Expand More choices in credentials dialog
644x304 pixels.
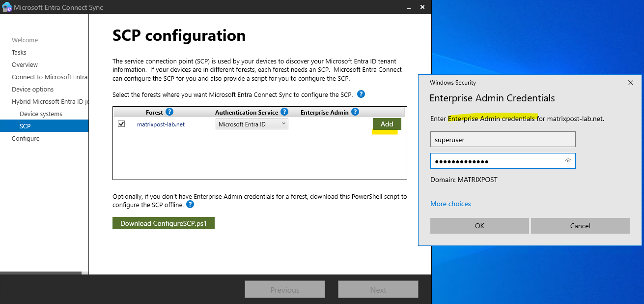coord(450,204)
